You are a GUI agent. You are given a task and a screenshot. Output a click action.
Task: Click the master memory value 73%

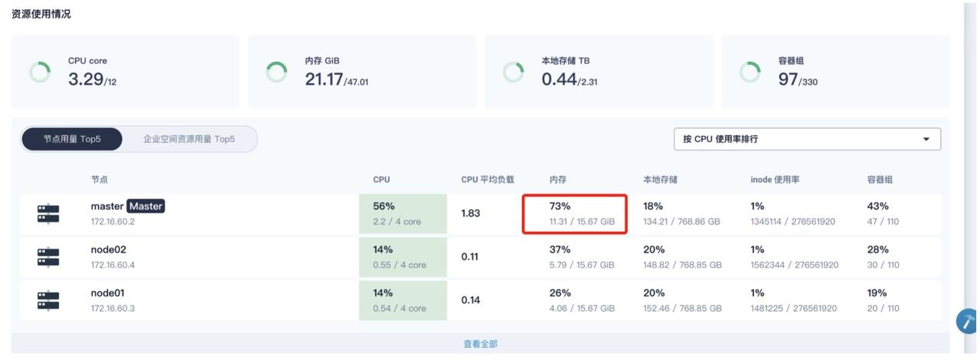coord(560,206)
